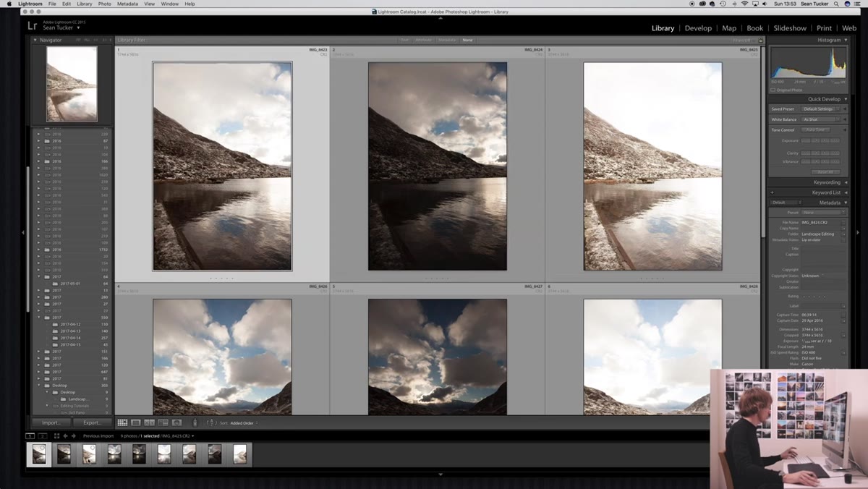Open Saved Preset dropdown Default Settings

821,109
